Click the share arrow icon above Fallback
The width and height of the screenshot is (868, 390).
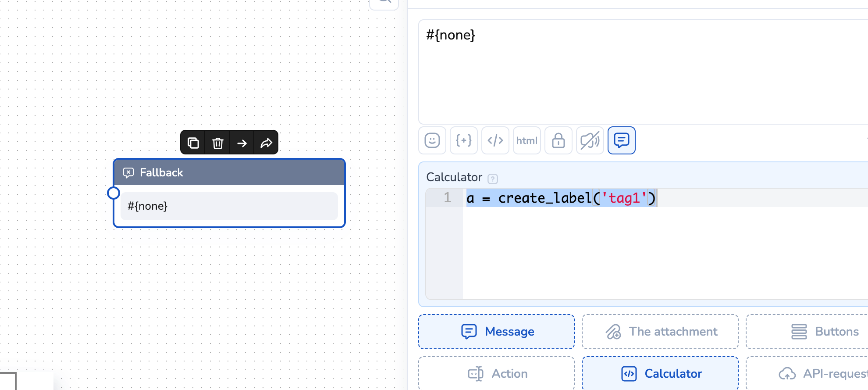pos(266,143)
